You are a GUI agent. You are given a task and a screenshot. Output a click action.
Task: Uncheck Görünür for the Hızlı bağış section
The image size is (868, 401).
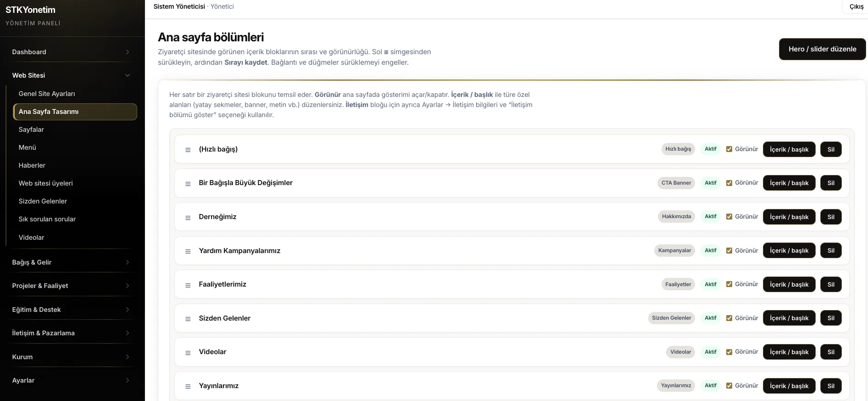(x=729, y=149)
